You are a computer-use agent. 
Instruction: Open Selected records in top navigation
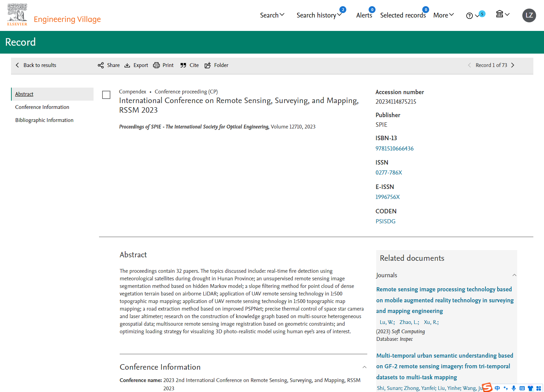click(403, 15)
